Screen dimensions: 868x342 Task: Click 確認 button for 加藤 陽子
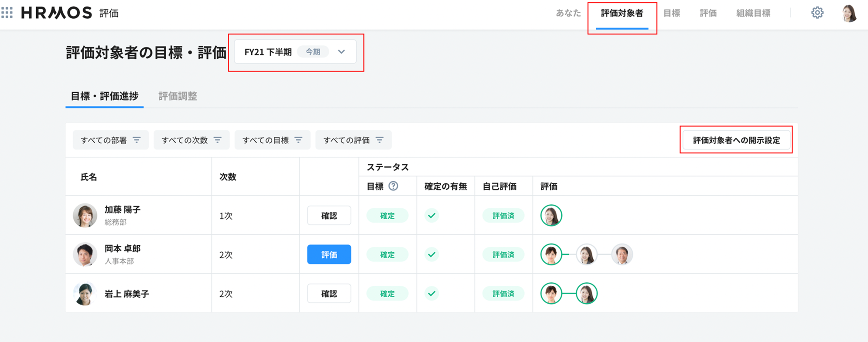point(329,216)
